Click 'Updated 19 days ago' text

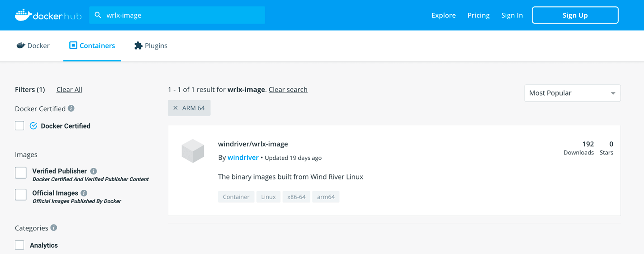tap(293, 158)
